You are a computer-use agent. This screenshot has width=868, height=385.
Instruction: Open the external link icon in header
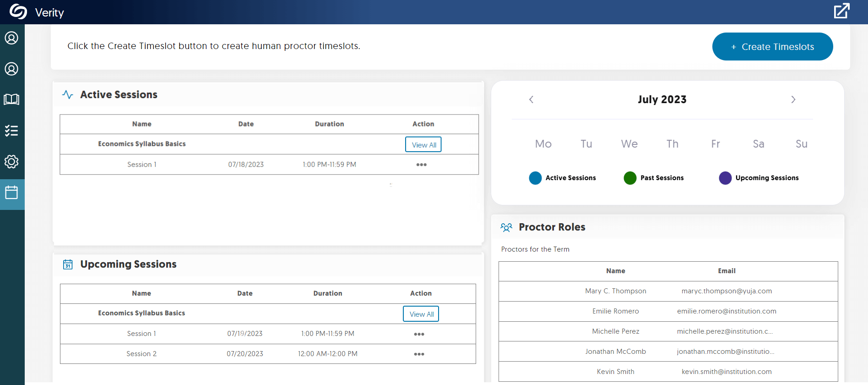(x=841, y=11)
